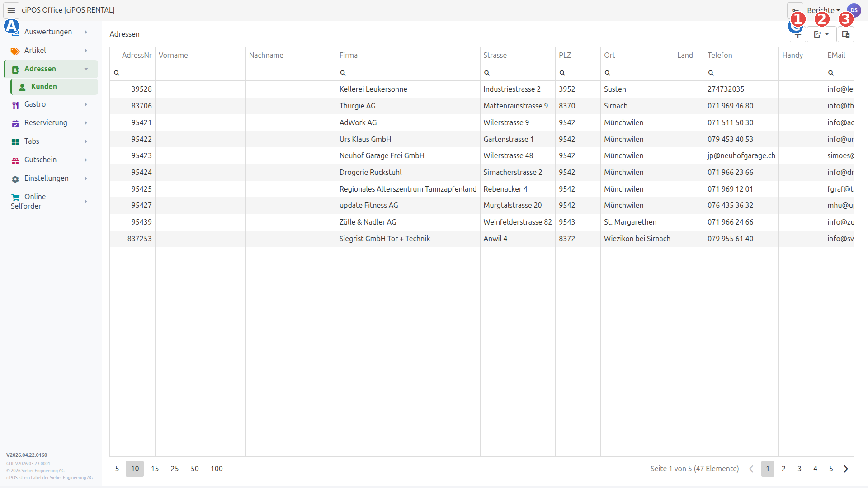Viewport: 868px width, 488px height.
Task: Select the Thurgie AG cell
Action: tap(408, 106)
